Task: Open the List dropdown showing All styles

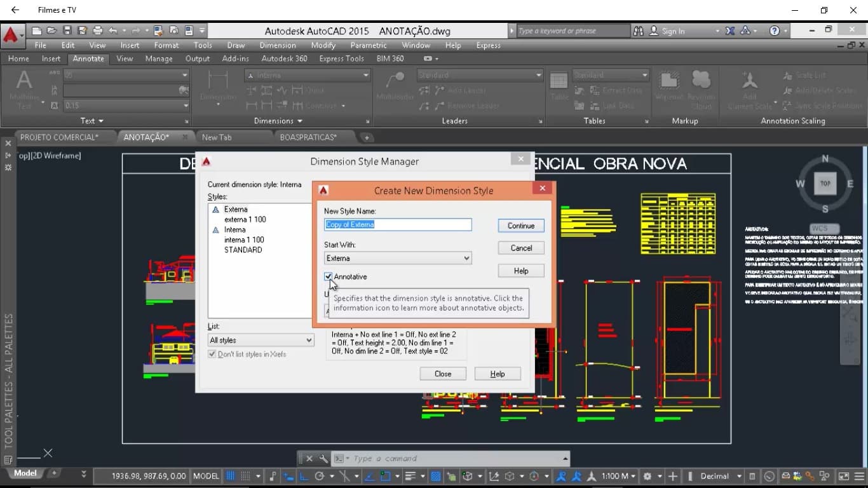Action: (261, 340)
